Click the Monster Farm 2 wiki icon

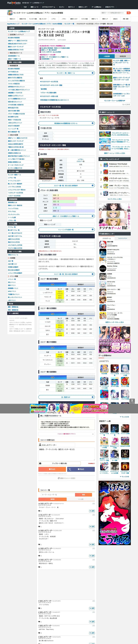pos(10,13)
